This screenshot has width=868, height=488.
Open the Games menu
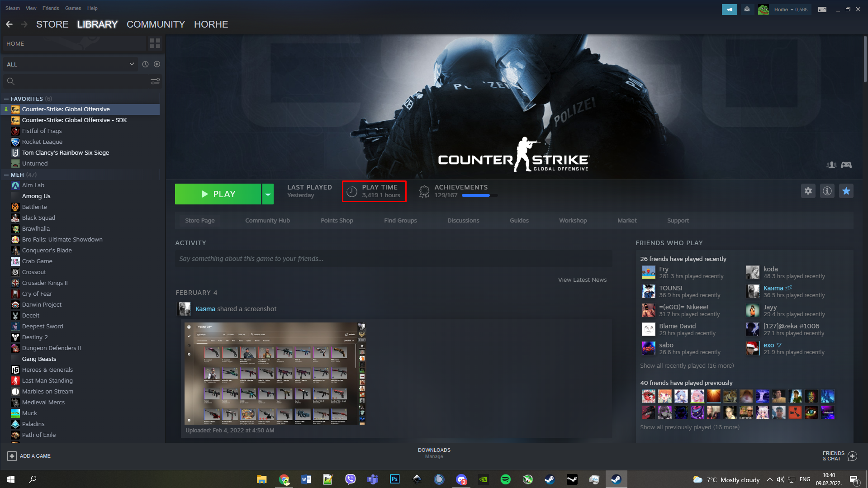73,8
